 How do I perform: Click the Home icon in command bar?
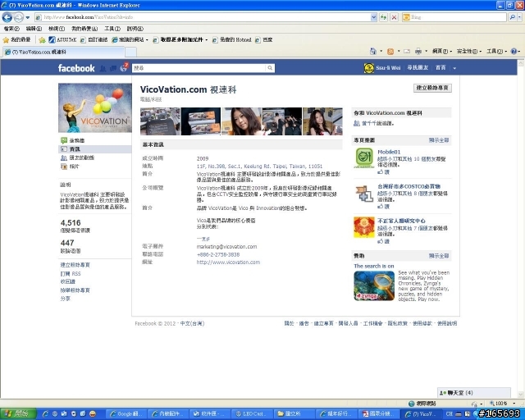(x=373, y=51)
